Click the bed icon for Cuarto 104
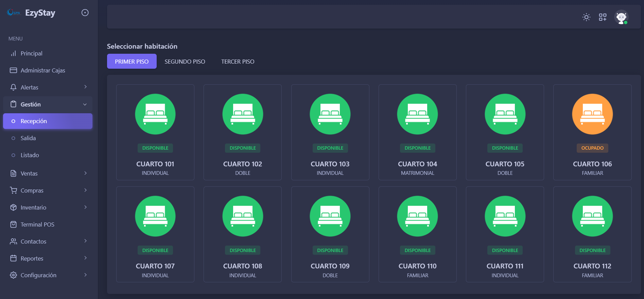The height and width of the screenshot is (299, 644). pos(417,114)
